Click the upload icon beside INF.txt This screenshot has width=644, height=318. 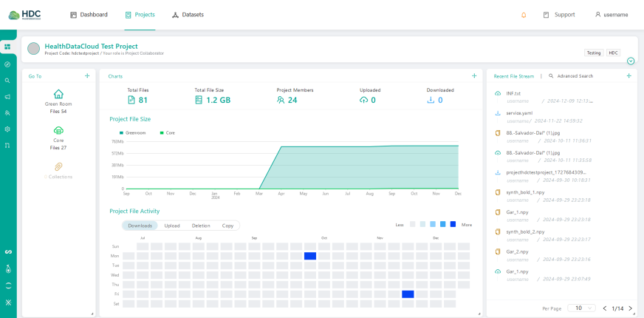498,93
